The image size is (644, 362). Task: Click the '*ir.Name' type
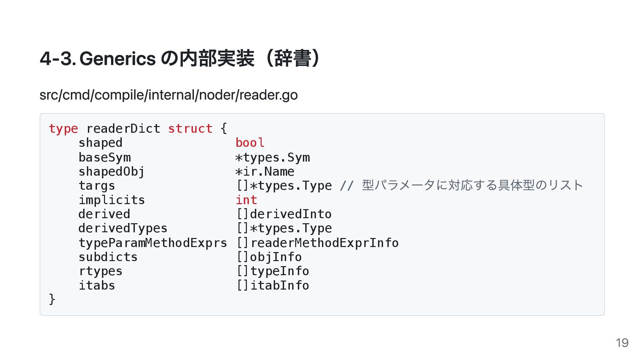(265, 172)
